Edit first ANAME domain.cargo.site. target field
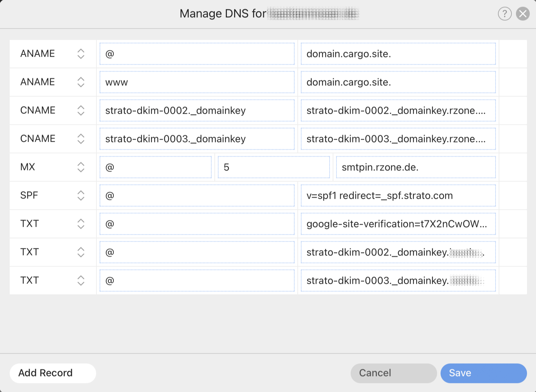The width and height of the screenshot is (536, 392). click(x=398, y=54)
